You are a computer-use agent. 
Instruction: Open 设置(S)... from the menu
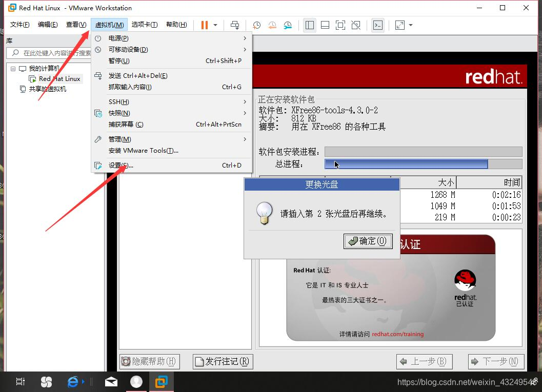coord(171,166)
